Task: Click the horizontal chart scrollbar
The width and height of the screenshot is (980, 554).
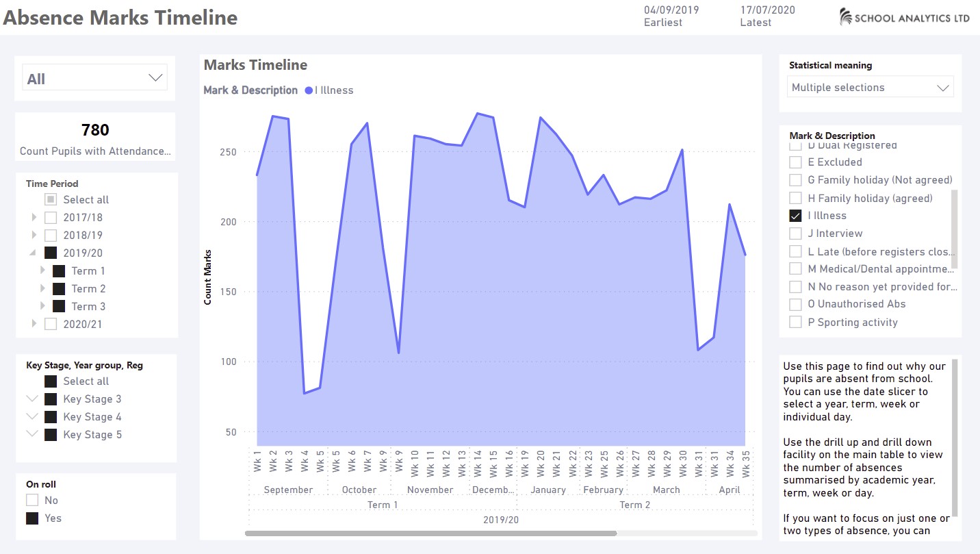Action: coord(430,533)
